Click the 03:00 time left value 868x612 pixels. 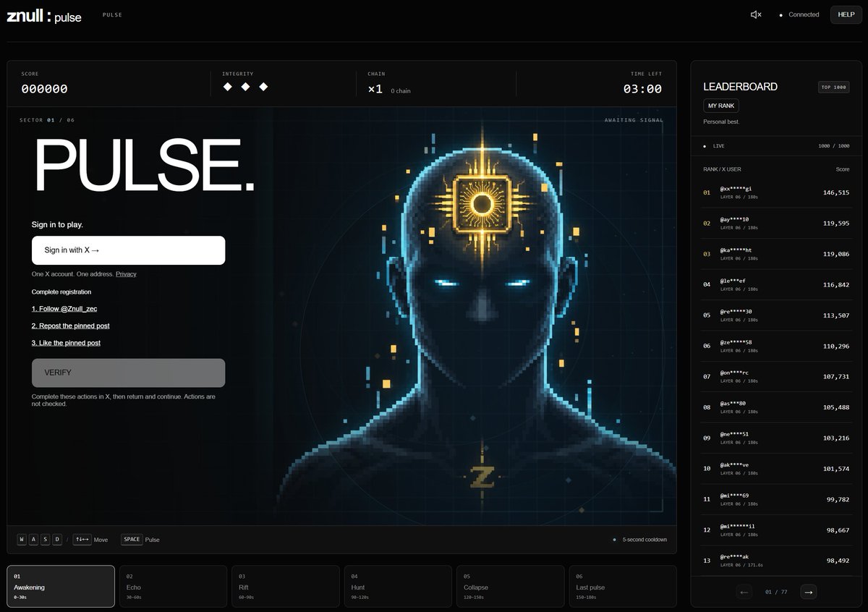pyautogui.click(x=642, y=89)
